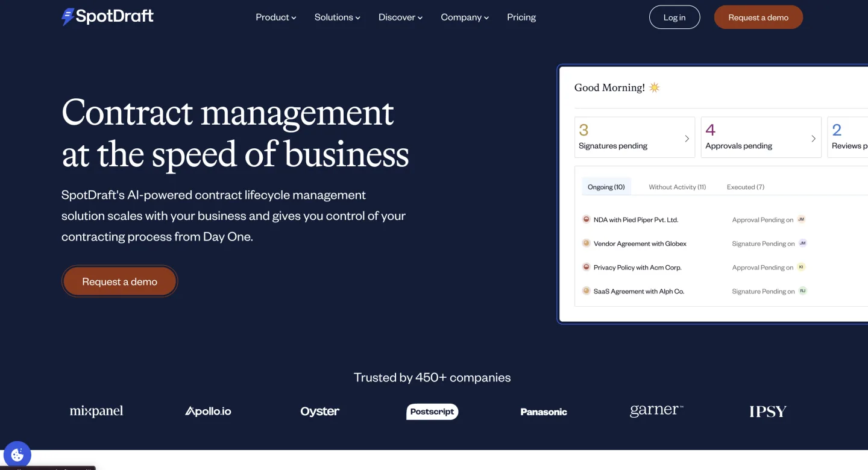Click the Postscript company logo
Image resolution: width=868 pixels, height=470 pixels.
tap(432, 412)
